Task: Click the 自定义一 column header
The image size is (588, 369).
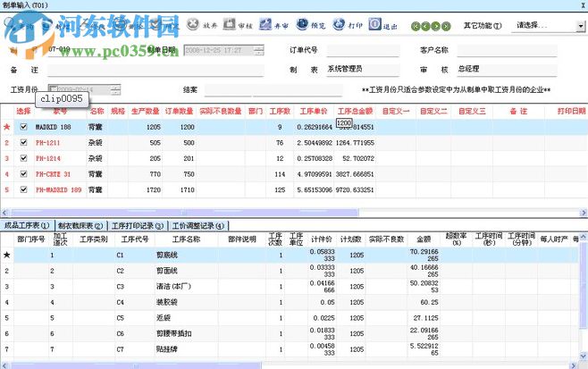Action: click(x=396, y=111)
